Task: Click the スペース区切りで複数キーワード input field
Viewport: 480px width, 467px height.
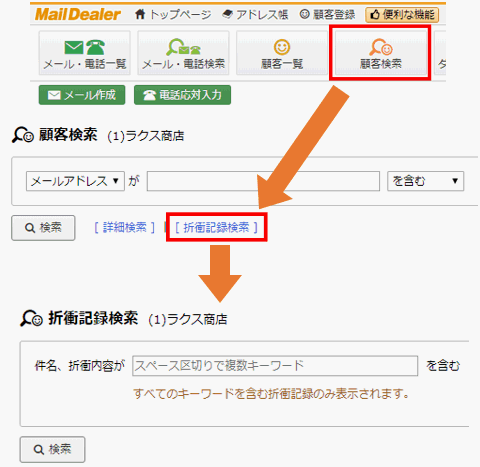Action: click(275, 366)
